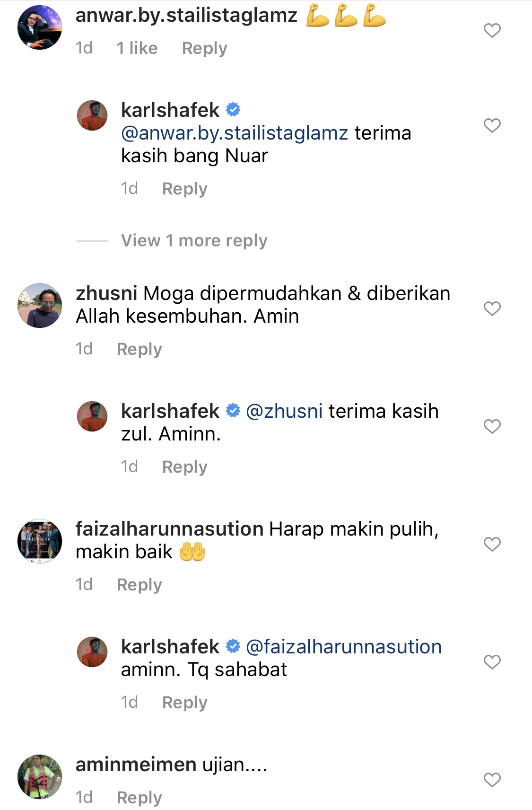Open aminmeimen's profile avatar
Viewport: 532px width, 810px height.
(40, 777)
